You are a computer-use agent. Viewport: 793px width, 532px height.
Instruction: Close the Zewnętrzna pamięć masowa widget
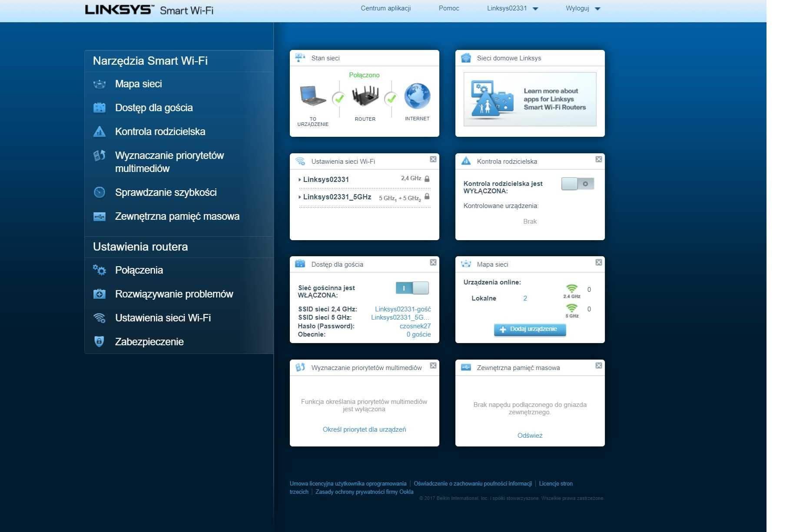point(599,366)
